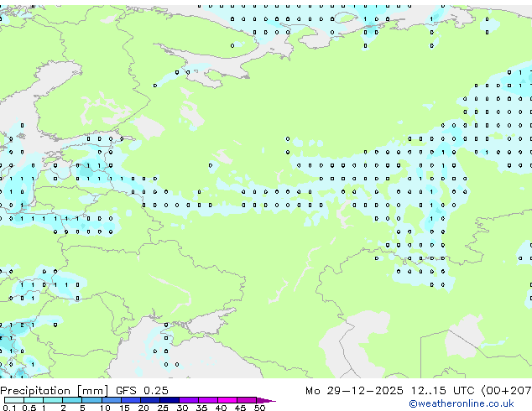Click the '35' legend scale label
Screen dimensions: 532x411
[201, 408]
